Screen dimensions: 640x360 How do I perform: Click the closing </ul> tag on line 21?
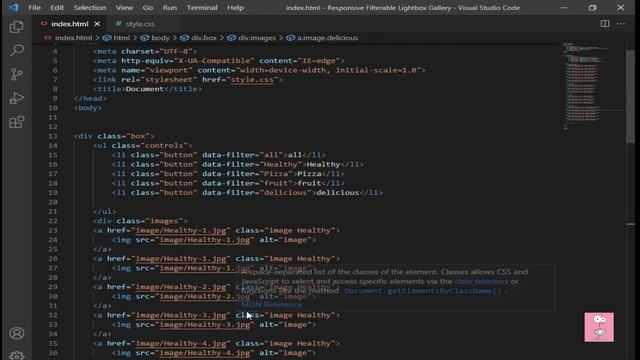point(104,212)
